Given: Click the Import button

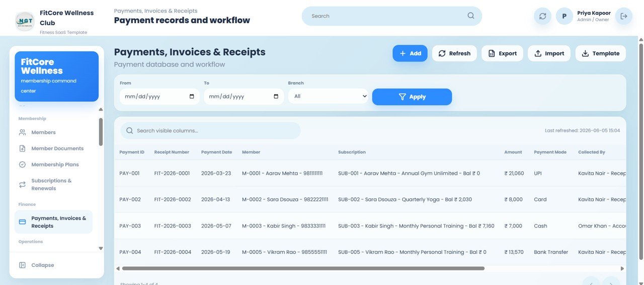Looking at the screenshot, I should pos(549,53).
